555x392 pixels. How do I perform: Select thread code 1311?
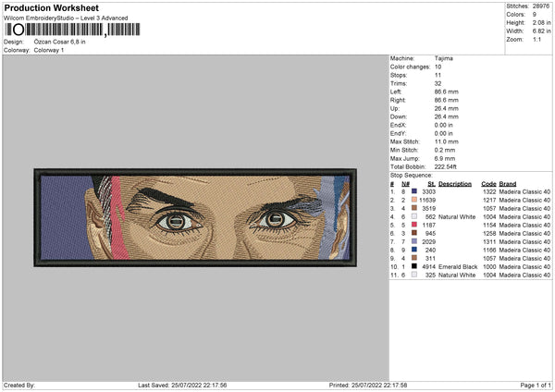pyautogui.click(x=489, y=241)
